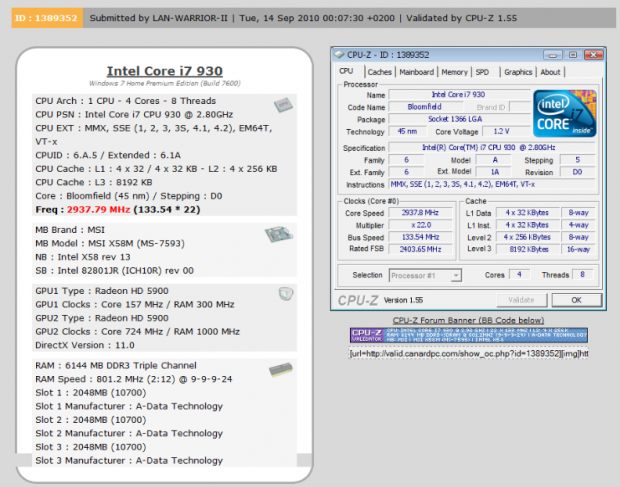Click the Rated FSB value 2403.65 MHz

pyautogui.click(x=420, y=249)
